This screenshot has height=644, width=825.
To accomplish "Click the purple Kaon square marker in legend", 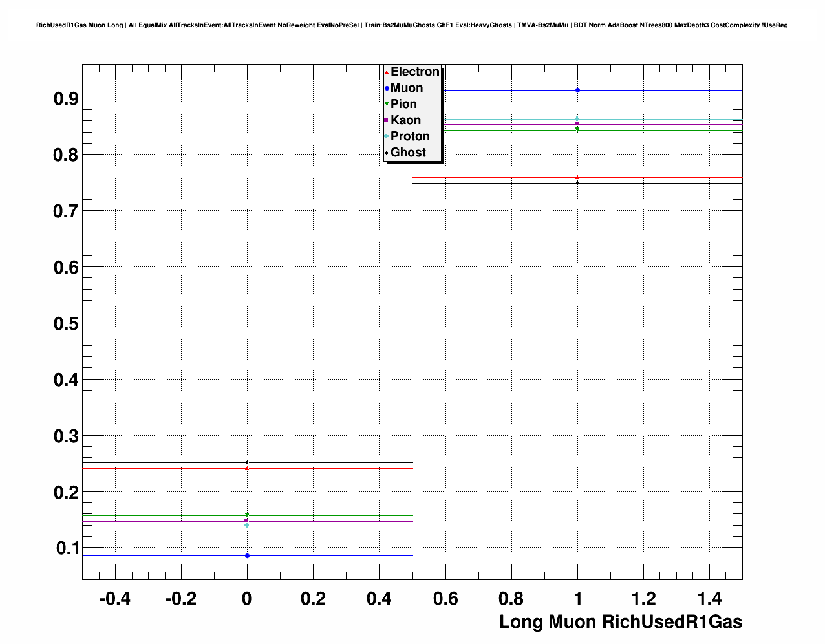I will tap(387, 120).
